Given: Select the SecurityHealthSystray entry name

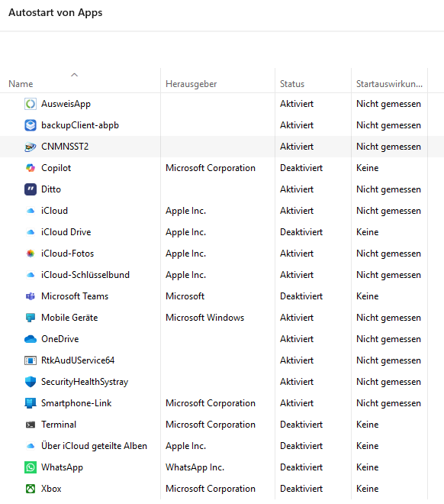Looking at the screenshot, I should click(x=85, y=382).
